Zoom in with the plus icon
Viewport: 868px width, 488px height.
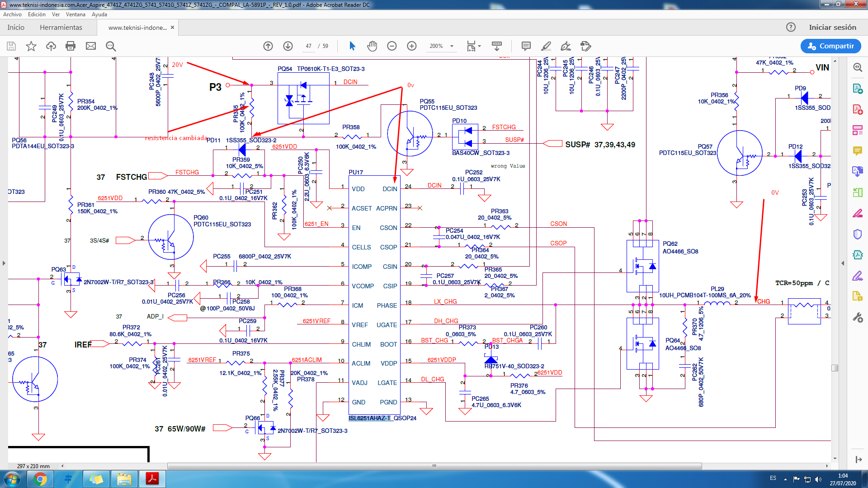(x=412, y=46)
